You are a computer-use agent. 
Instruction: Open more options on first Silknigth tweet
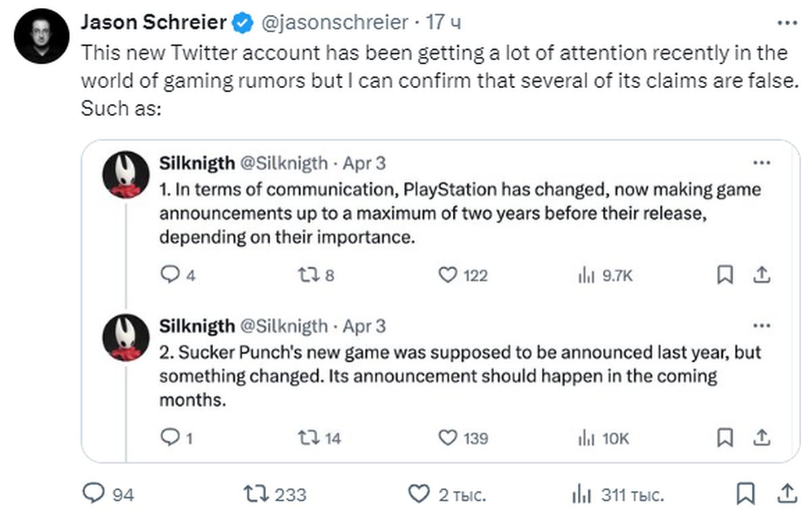tap(762, 163)
